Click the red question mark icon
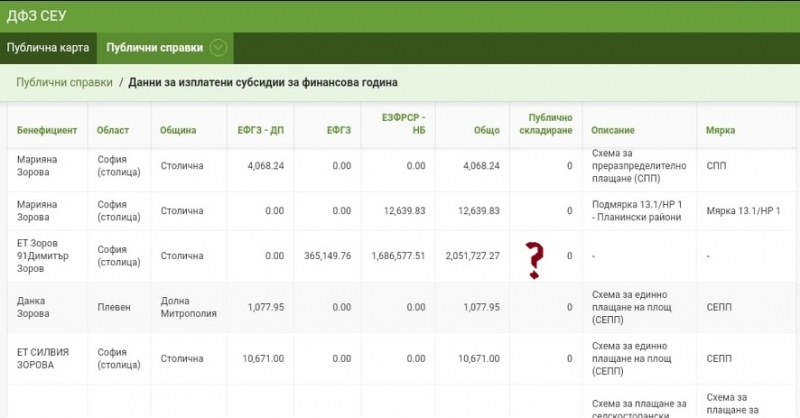 pyautogui.click(x=535, y=259)
